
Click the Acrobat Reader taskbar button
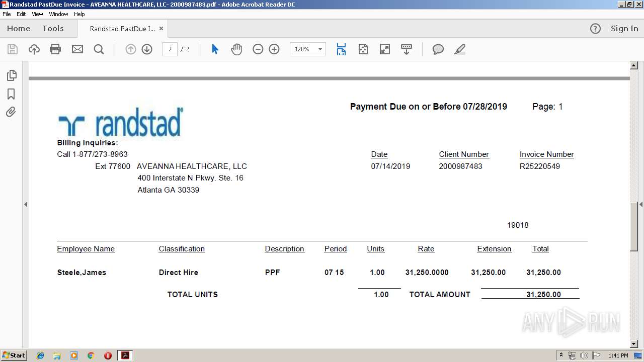point(125,355)
